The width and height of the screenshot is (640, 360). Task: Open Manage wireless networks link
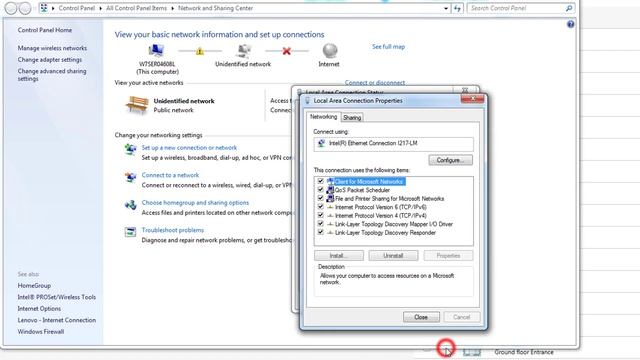52,48
